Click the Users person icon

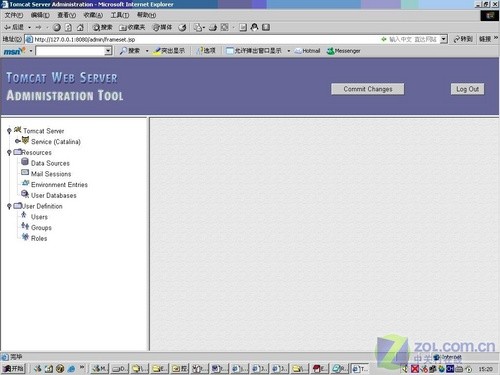pos(24,215)
